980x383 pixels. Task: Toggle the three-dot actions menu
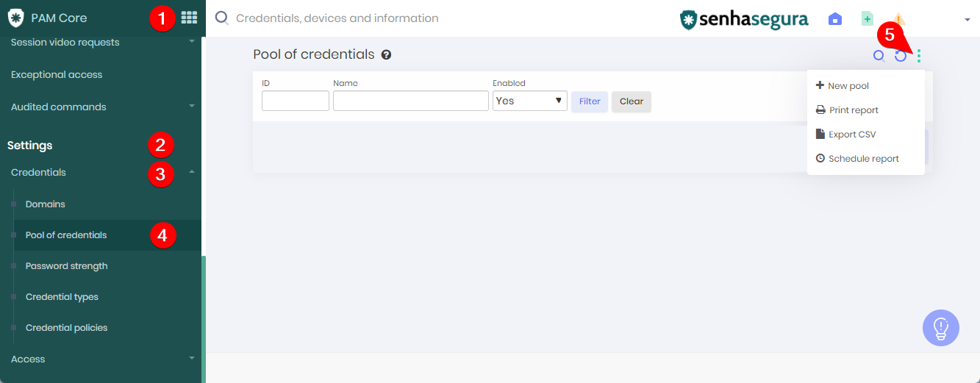tap(919, 56)
